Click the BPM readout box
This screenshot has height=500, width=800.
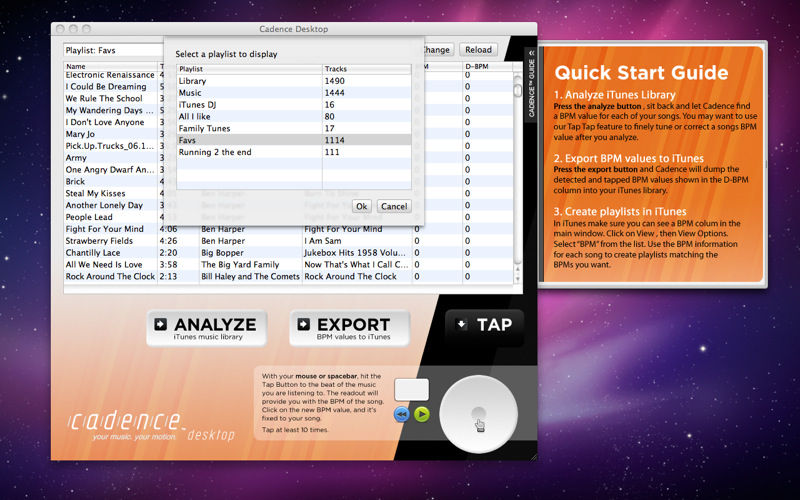[x=412, y=390]
